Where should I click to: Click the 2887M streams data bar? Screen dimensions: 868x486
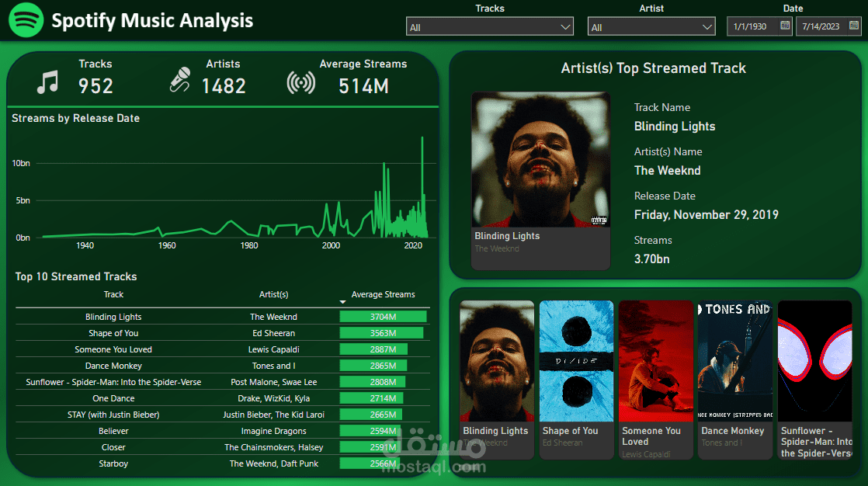pyautogui.click(x=373, y=349)
